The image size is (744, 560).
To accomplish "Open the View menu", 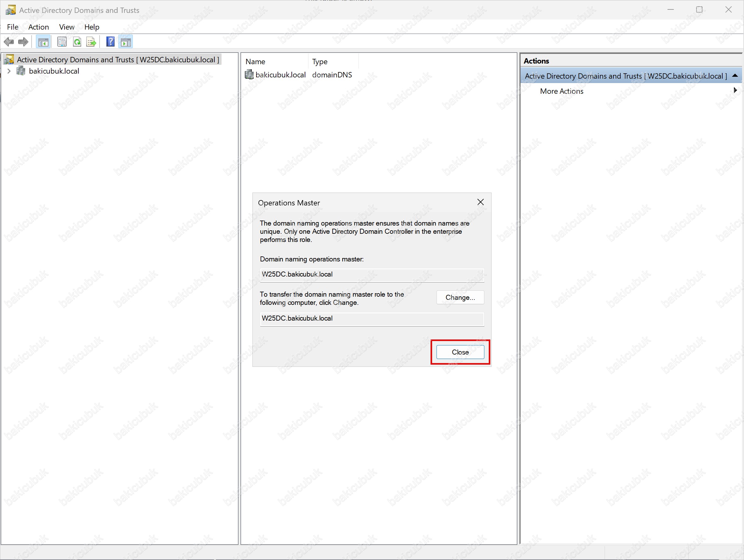I will coord(67,27).
